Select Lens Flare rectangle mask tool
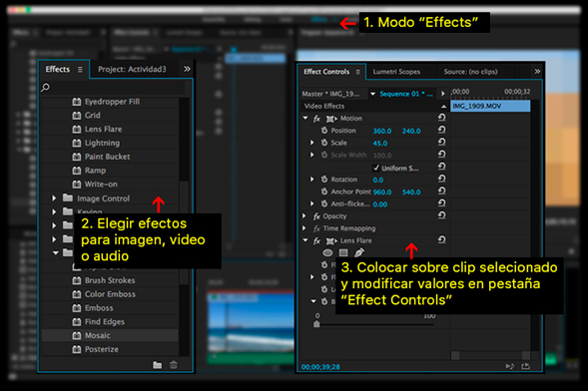This screenshot has height=391, width=588. (x=343, y=252)
